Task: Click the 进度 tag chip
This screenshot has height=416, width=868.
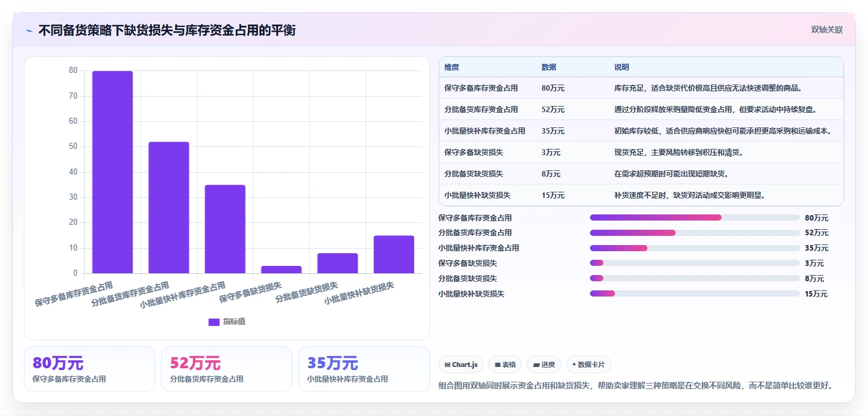Action: [x=544, y=365]
